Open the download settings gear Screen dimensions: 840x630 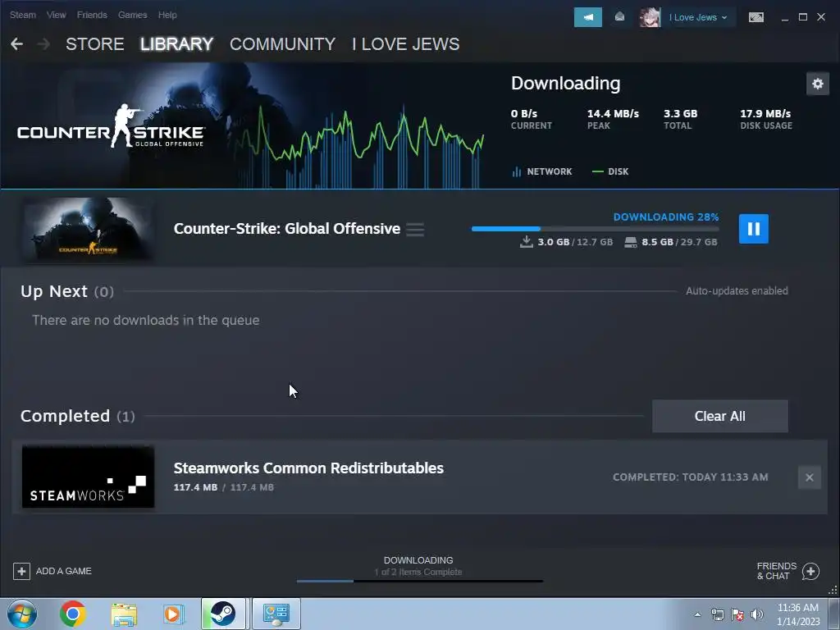818,84
